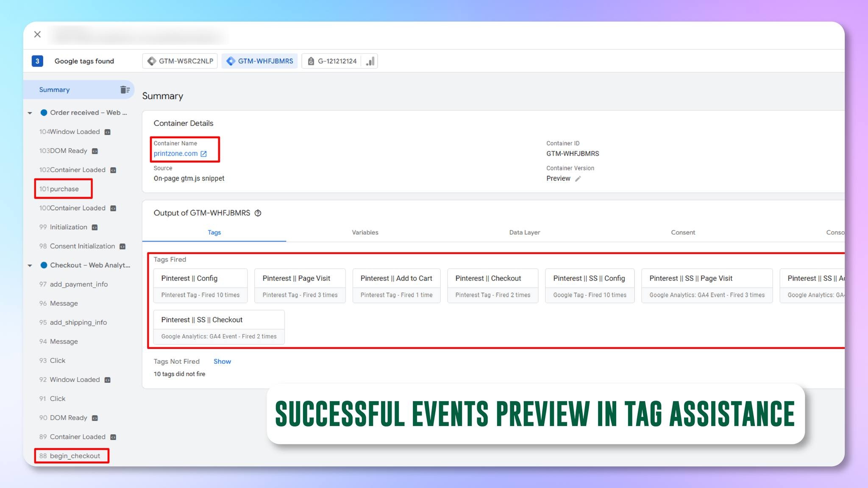Click the API icon next to 98 Consent Initialization
The image size is (868, 488).
coord(122,247)
